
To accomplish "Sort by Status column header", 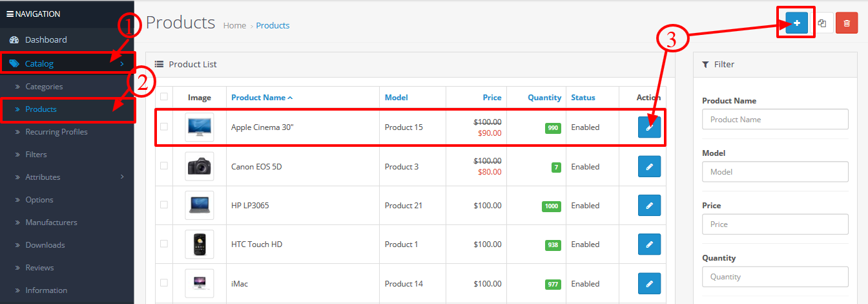I will point(583,98).
